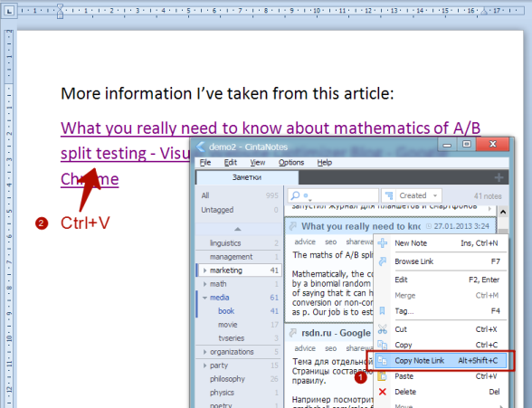Viewport: 532px width, 408px height.
Task: Choose Cut from context menu
Action: pyautogui.click(x=441, y=329)
